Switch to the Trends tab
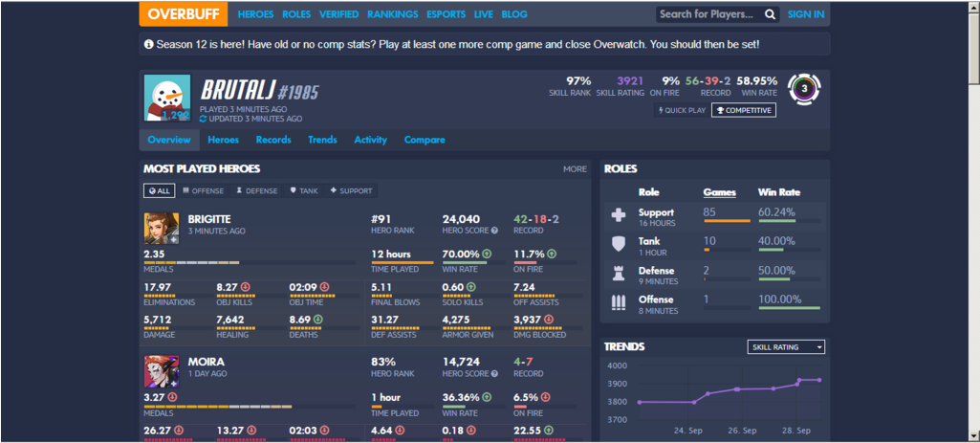The image size is (980, 443). (322, 140)
